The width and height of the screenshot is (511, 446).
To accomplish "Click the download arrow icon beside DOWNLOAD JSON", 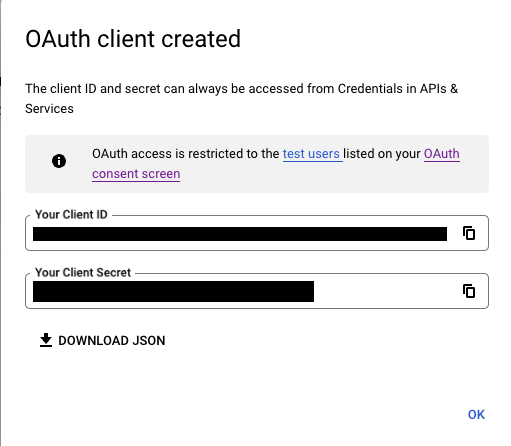I will [x=46, y=340].
